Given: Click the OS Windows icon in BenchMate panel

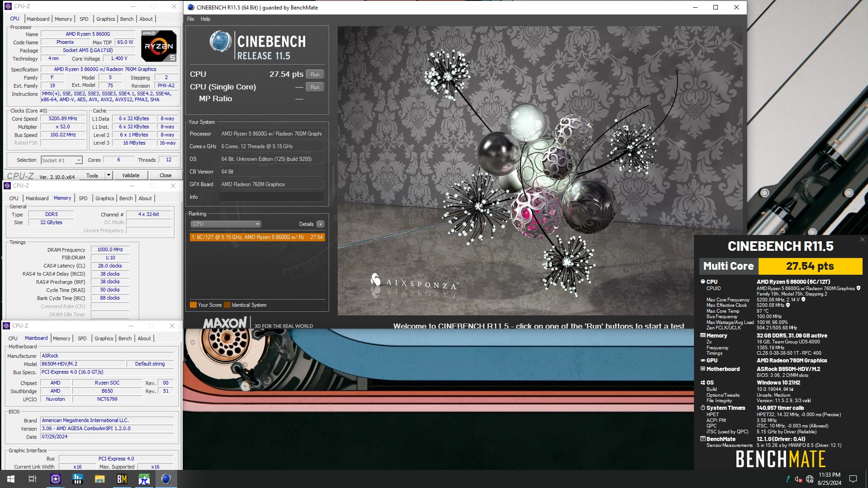Looking at the screenshot, I should (x=703, y=382).
